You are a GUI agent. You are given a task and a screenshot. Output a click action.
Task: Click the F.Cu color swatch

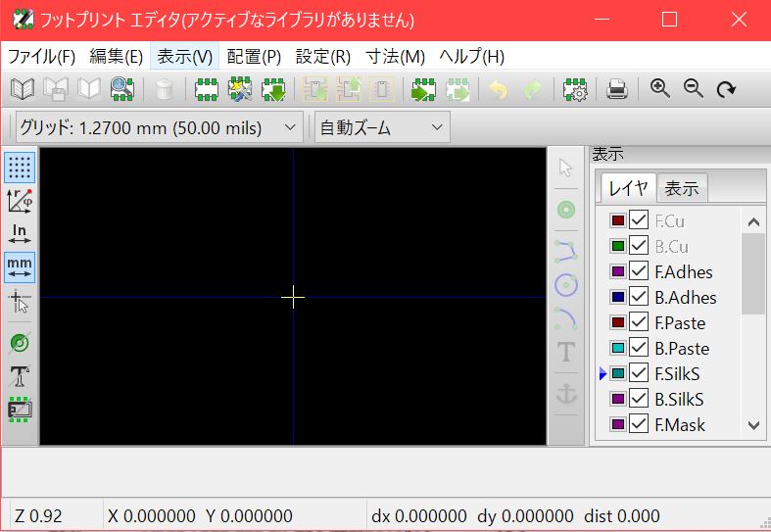coord(617,220)
